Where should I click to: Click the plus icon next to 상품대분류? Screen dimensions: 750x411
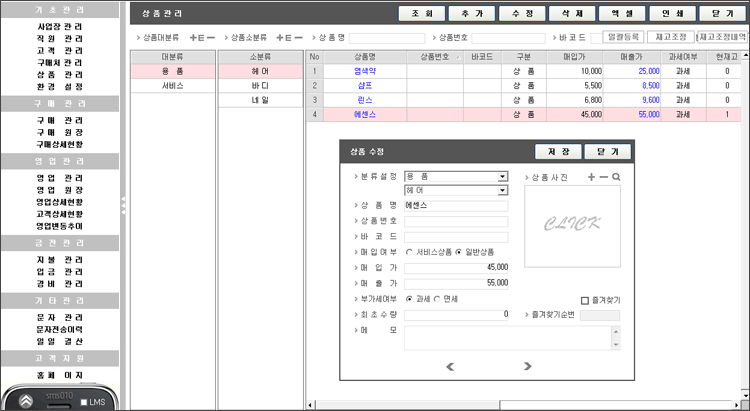click(x=195, y=37)
